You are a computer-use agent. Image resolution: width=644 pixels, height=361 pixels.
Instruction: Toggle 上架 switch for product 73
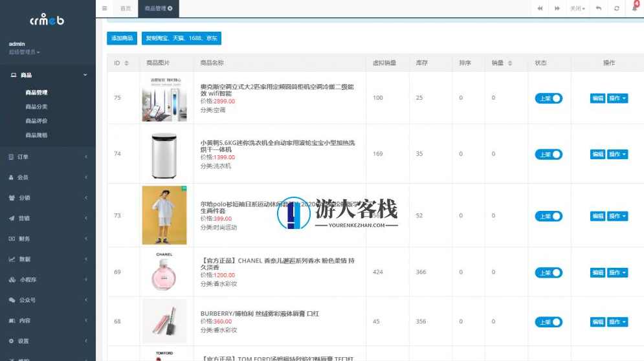[x=548, y=217]
